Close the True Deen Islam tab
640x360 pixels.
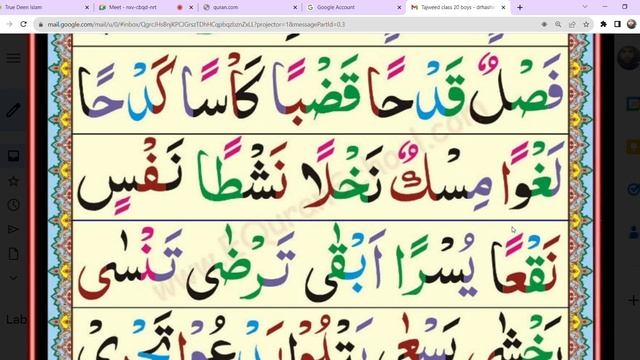(87, 7)
